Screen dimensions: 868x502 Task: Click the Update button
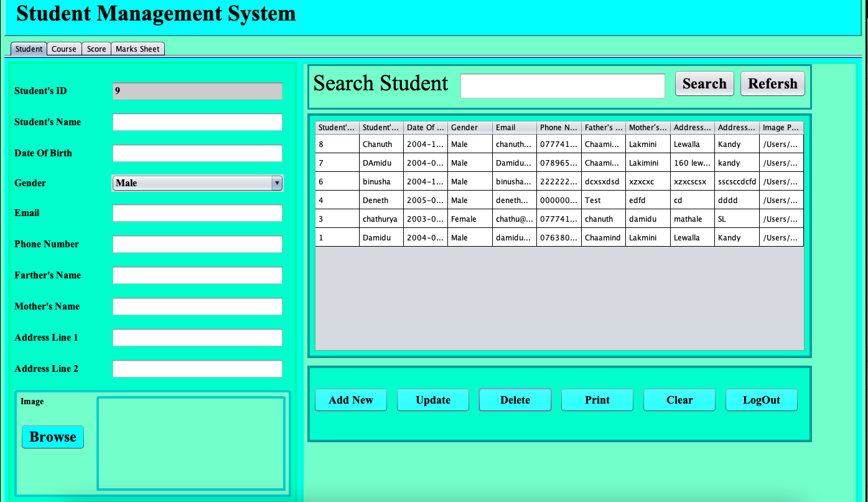[433, 400]
